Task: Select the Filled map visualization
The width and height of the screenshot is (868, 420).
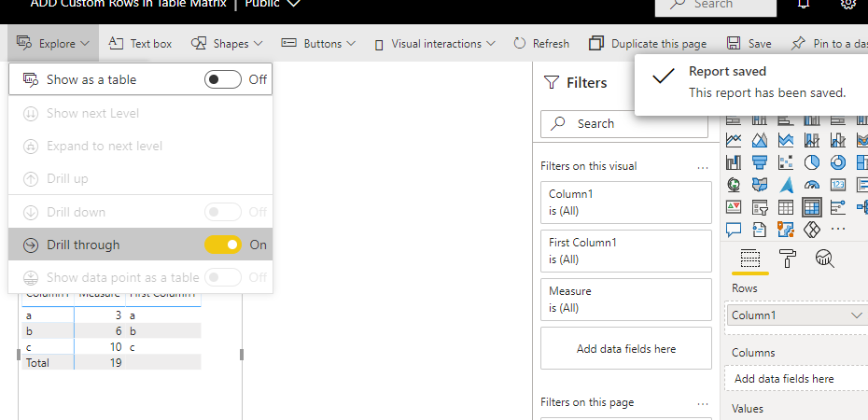Action: pyautogui.click(x=760, y=184)
